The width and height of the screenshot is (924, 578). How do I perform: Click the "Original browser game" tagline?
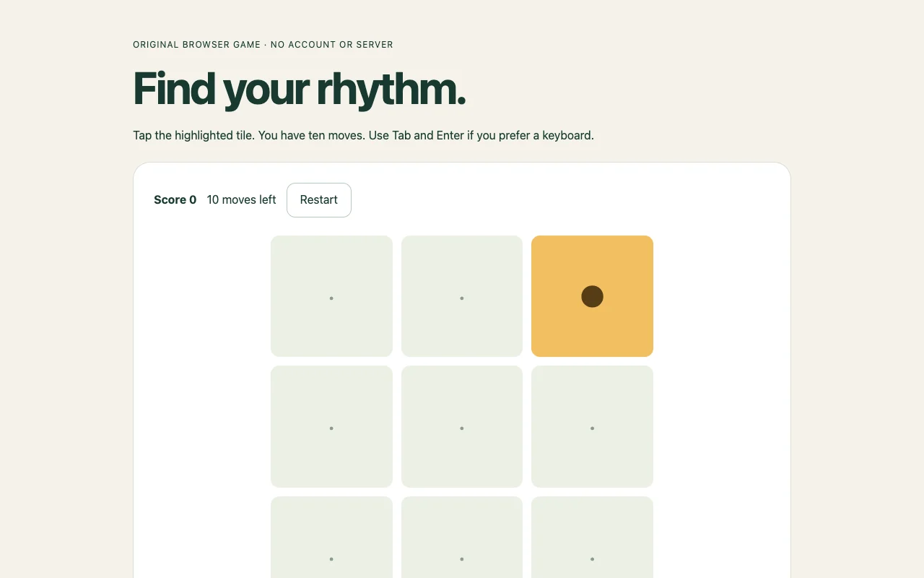coord(263,45)
